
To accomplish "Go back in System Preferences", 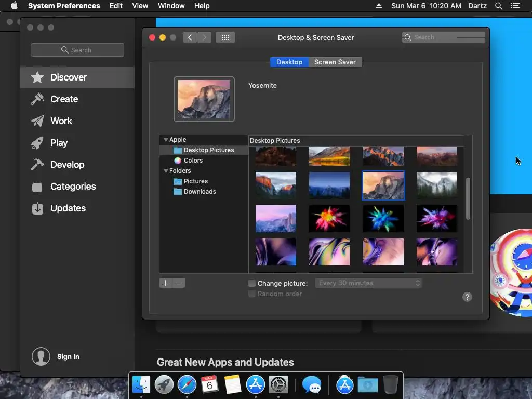I will pos(190,37).
